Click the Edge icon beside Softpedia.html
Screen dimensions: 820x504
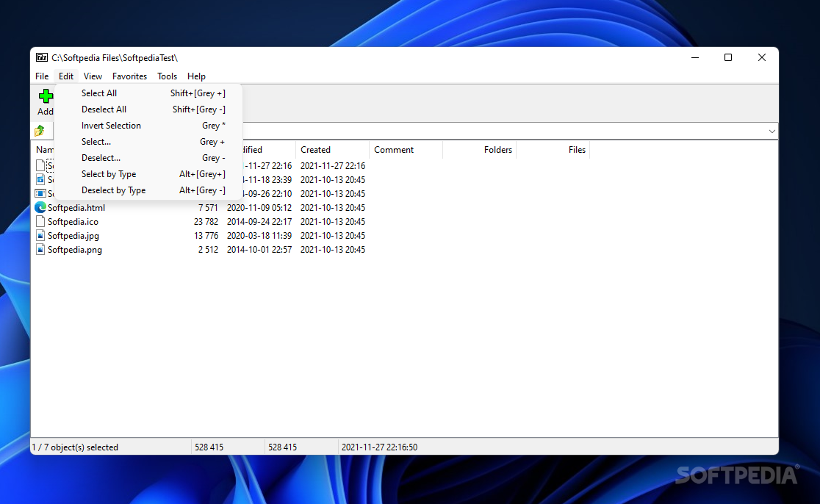(x=40, y=208)
